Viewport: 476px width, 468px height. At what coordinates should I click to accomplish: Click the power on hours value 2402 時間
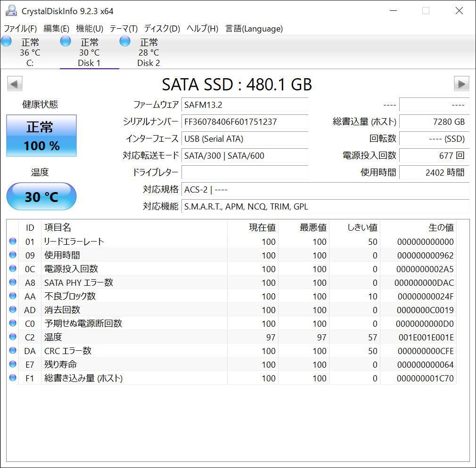point(435,173)
